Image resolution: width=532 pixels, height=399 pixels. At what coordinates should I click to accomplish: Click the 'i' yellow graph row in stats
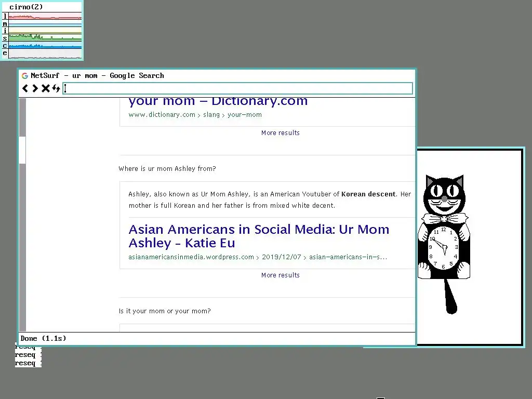coord(42,31)
